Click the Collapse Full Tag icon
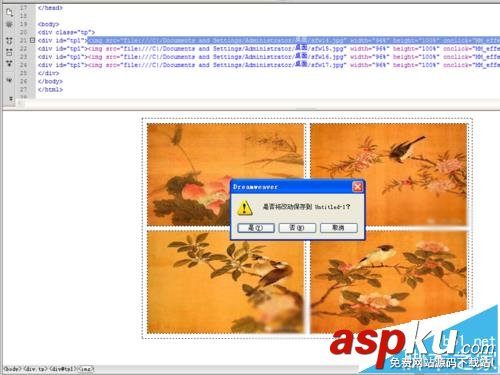500x375 pixels. click(9, 41)
